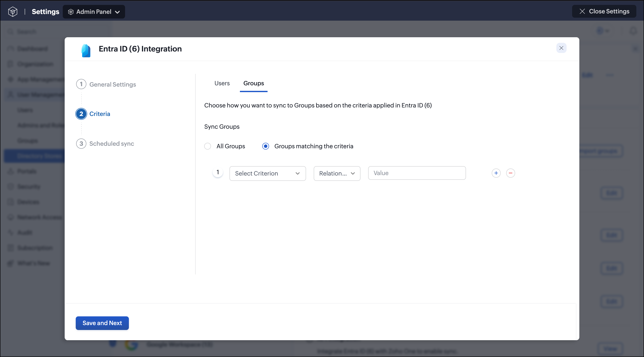
Task: Click the step 2 circle icon
Action: pos(81,114)
